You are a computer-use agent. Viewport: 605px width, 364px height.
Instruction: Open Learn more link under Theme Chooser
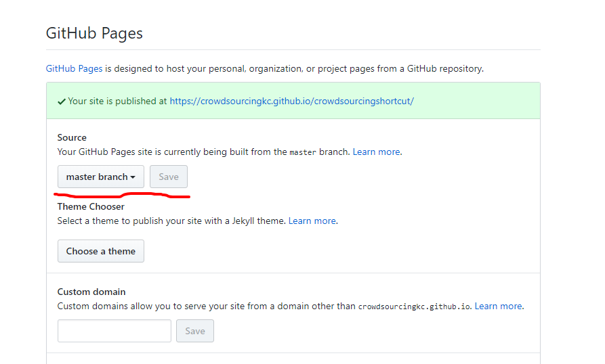tap(312, 221)
